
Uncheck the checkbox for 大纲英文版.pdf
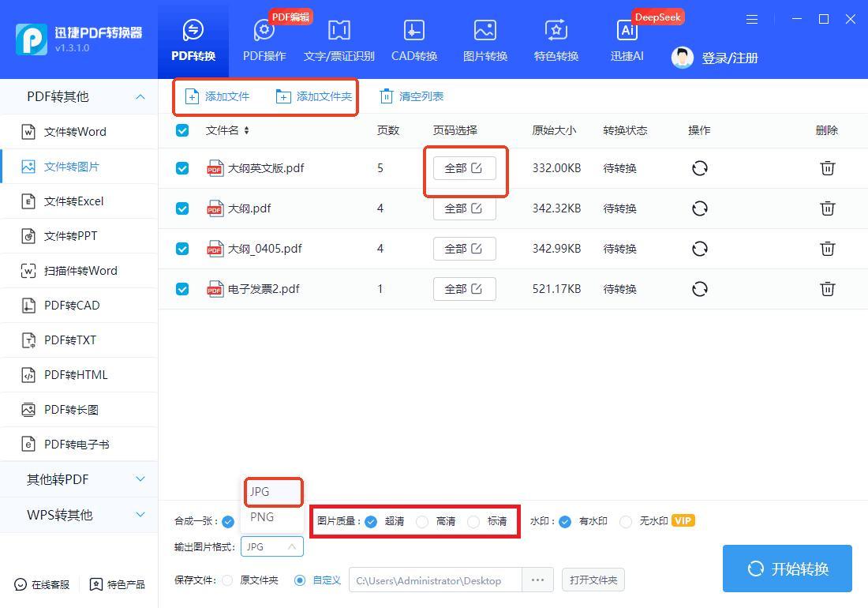[182, 168]
